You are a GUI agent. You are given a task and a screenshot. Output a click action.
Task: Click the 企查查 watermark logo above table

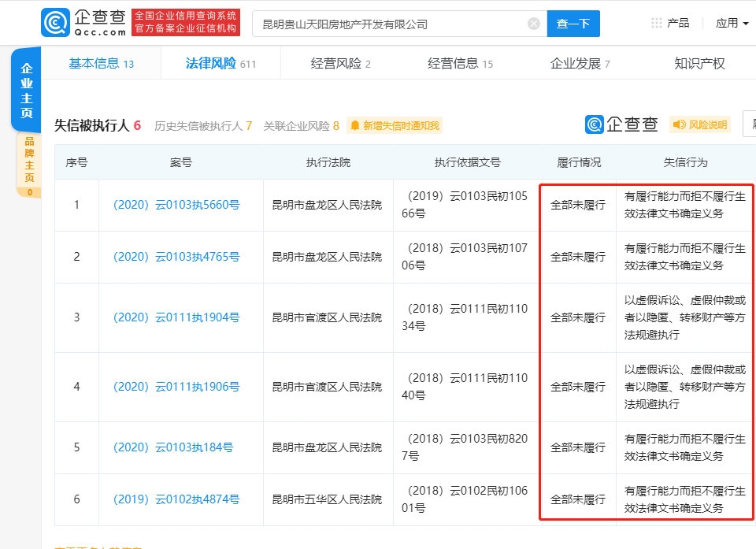tap(621, 124)
